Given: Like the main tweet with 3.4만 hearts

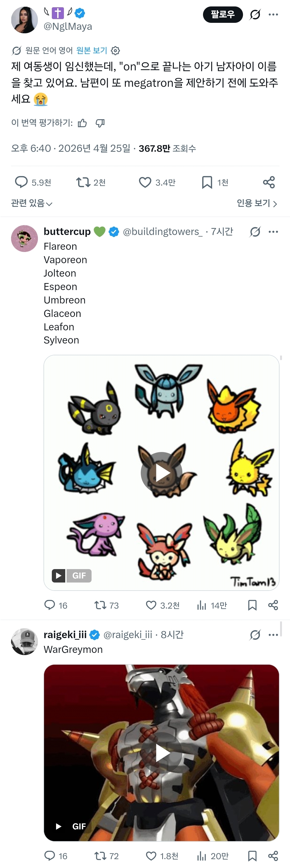Looking at the screenshot, I should 145,182.
